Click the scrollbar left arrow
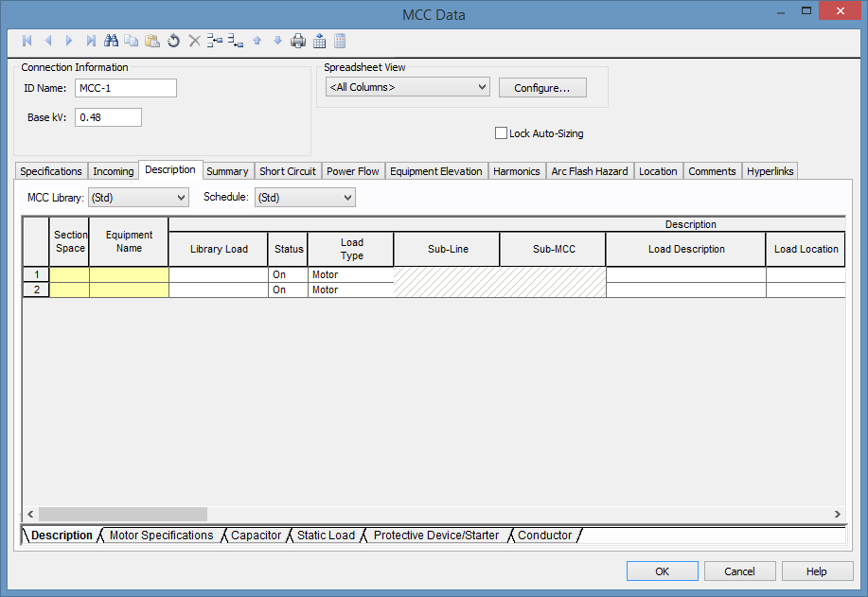Screen dimensions: 868x597 coord(30,514)
